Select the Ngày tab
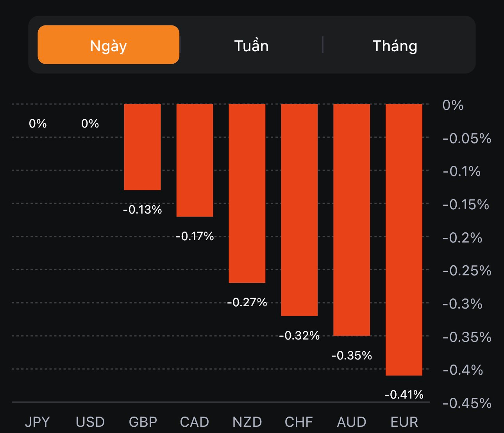 click(x=108, y=45)
